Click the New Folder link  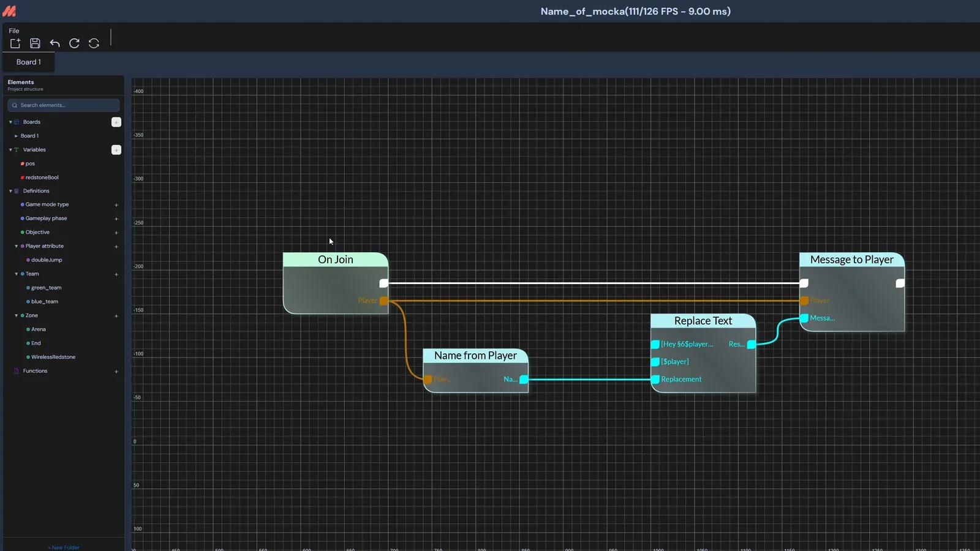[x=64, y=548]
